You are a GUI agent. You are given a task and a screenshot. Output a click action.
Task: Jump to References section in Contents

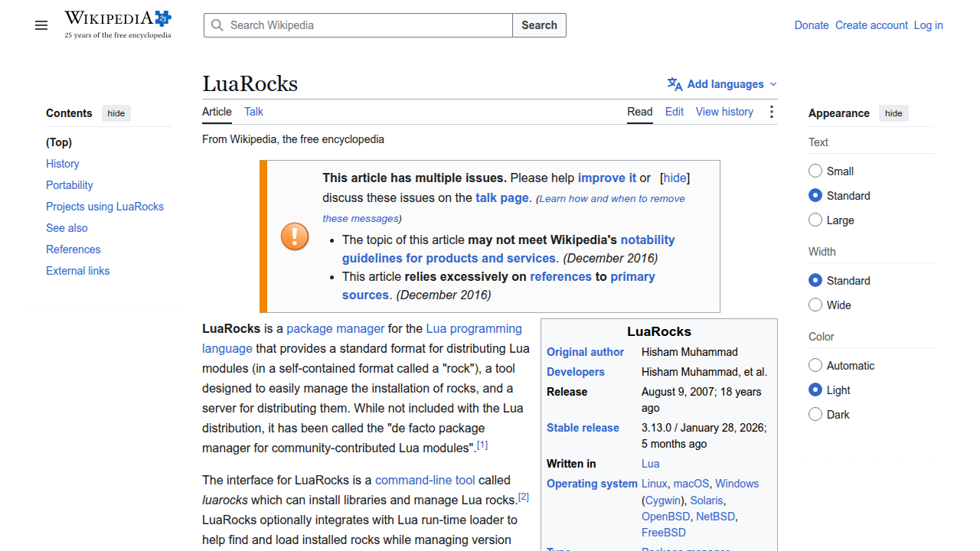(x=73, y=249)
